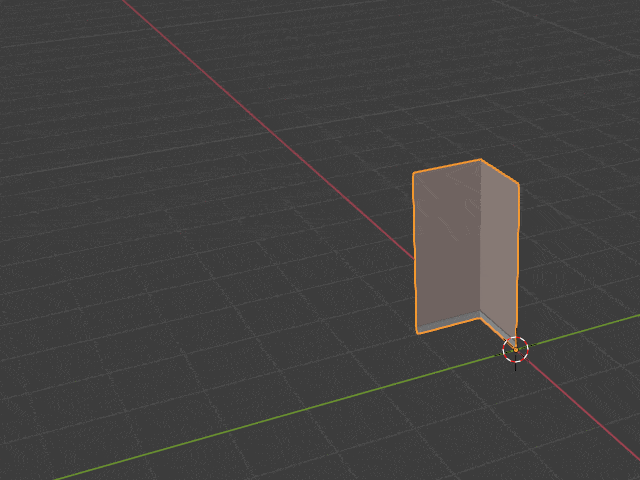Click the grey bottom edge strip of the mesh
This screenshot has width=640, height=480.
[448, 323]
